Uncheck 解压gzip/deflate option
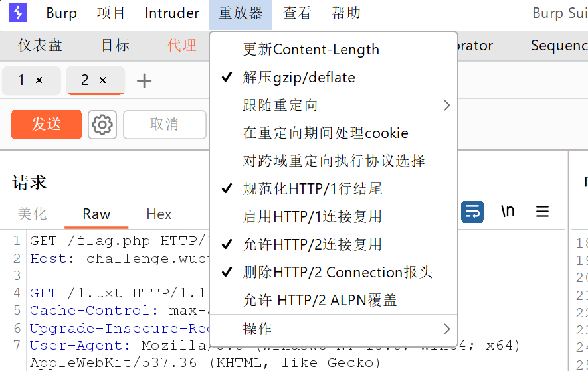This screenshot has height=371, width=588. (334, 77)
